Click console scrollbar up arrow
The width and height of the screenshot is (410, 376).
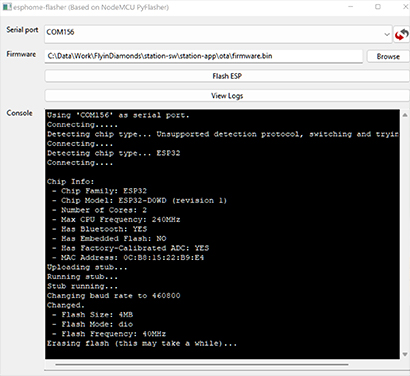[x=405, y=115]
